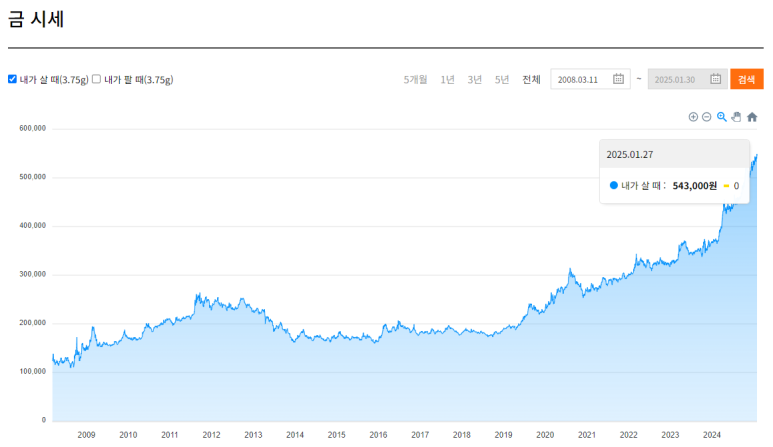Click the orange 검색 search button
The image size is (773, 447).
pos(746,79)
